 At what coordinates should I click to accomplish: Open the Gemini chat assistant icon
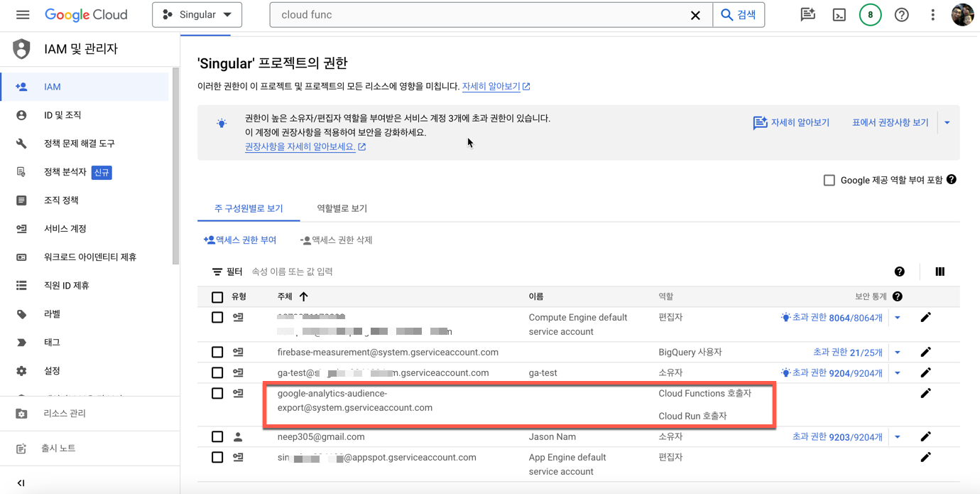pyautogui.click(x=807, y=15)
